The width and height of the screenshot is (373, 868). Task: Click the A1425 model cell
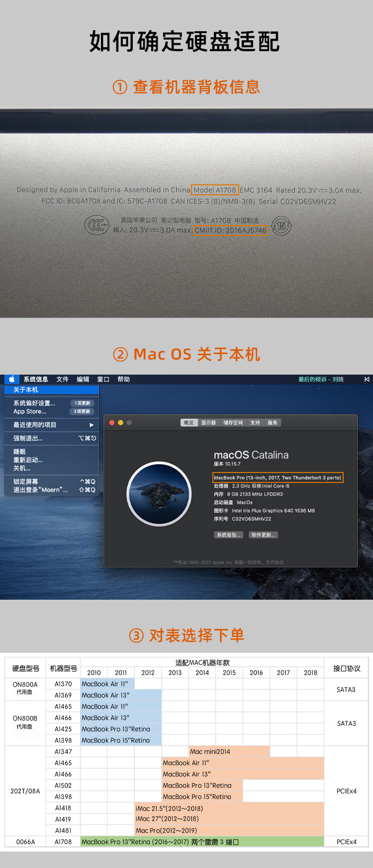(x=63, y=729)
